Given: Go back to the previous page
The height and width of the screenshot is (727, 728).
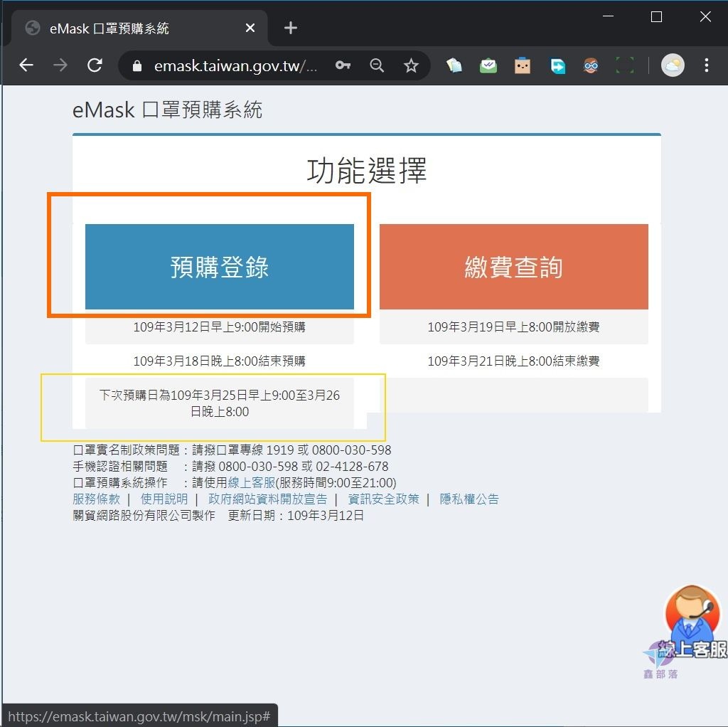Looking at the screenshot, I should [26, 65].
